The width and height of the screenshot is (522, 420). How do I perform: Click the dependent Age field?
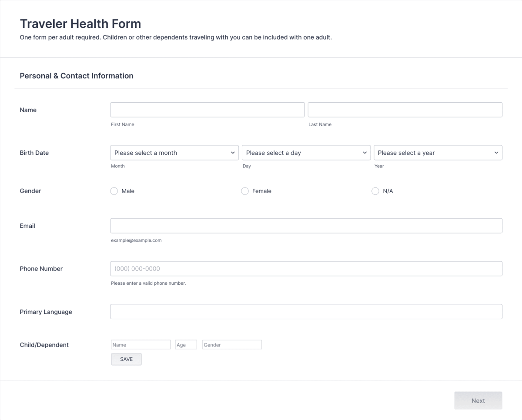point(186,344)
